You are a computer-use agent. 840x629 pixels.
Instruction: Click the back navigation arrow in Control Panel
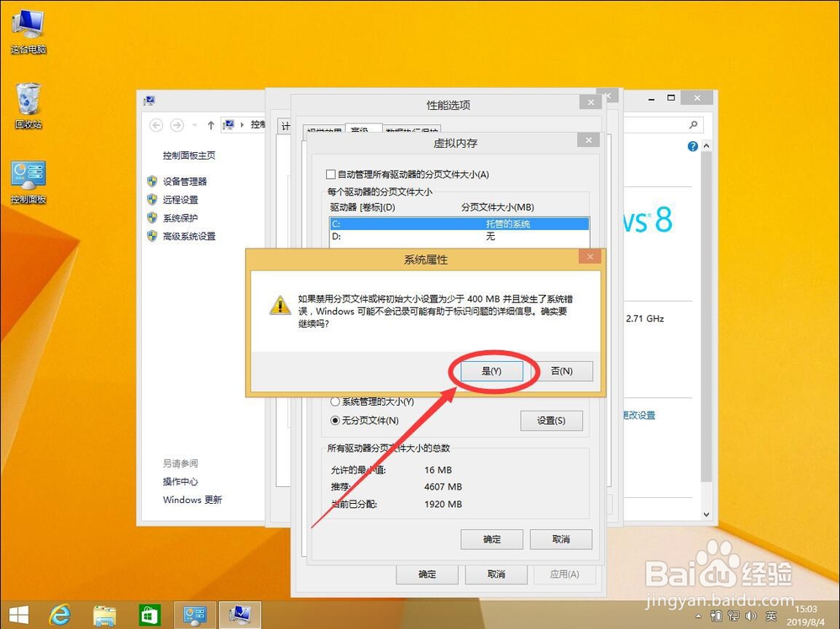(156, 124)
